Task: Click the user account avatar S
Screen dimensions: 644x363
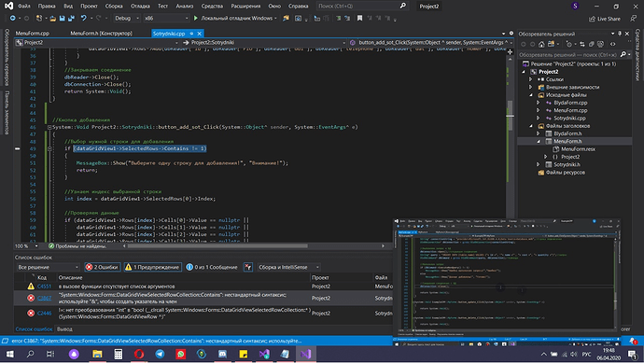Action: 575,6
